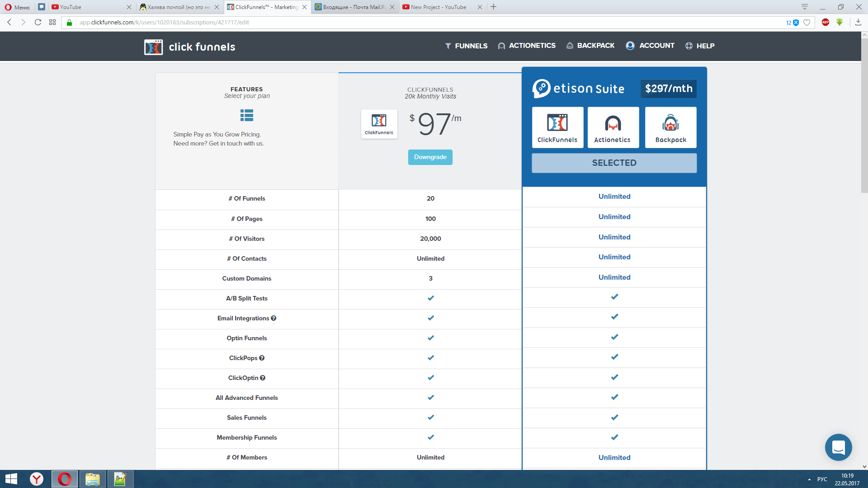868x488 pixels.
Task: Click the blocked ads counter badge
Action: 793,23
